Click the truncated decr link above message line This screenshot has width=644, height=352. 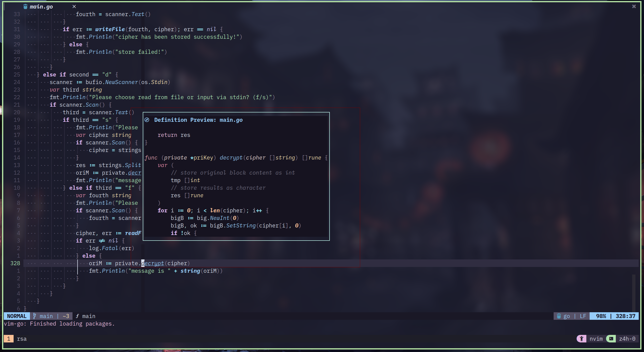(x=134, y=173)
